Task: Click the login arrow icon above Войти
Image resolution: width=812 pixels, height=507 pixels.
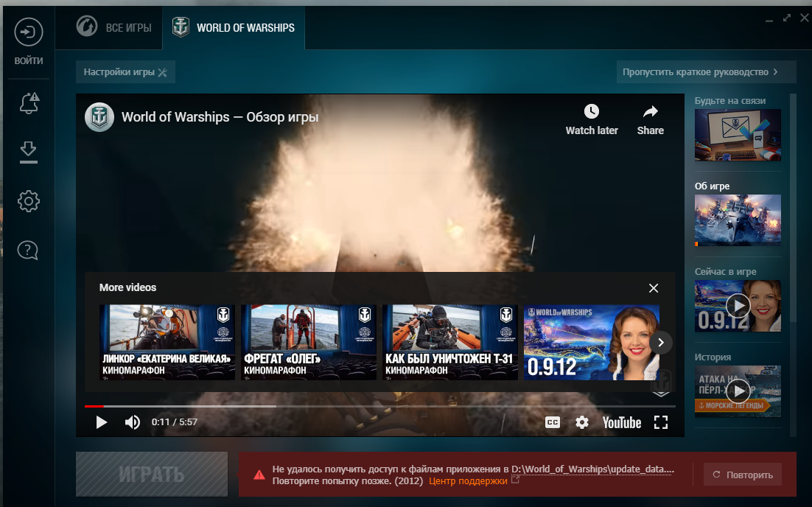Action: click(x=29, y=32)
